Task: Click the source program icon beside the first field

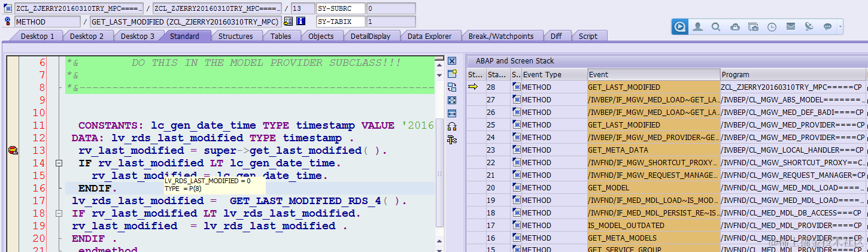Action: 7,8
